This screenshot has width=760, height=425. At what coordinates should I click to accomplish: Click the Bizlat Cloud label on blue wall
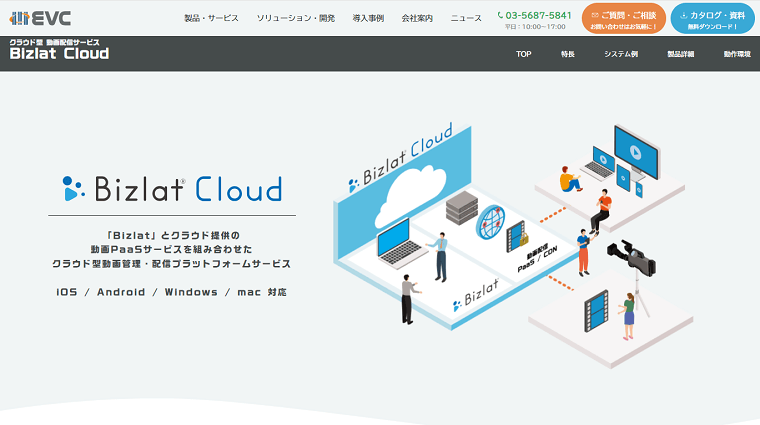(401, 156)
